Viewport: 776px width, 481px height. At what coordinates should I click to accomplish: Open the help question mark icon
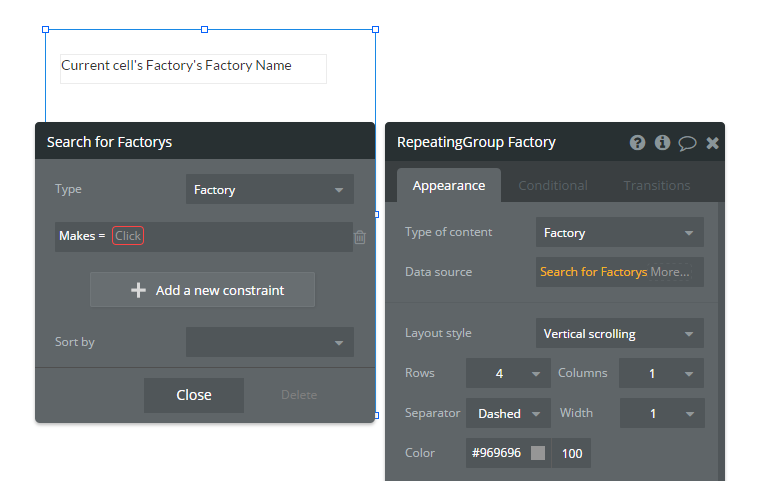tap(637, 143)
